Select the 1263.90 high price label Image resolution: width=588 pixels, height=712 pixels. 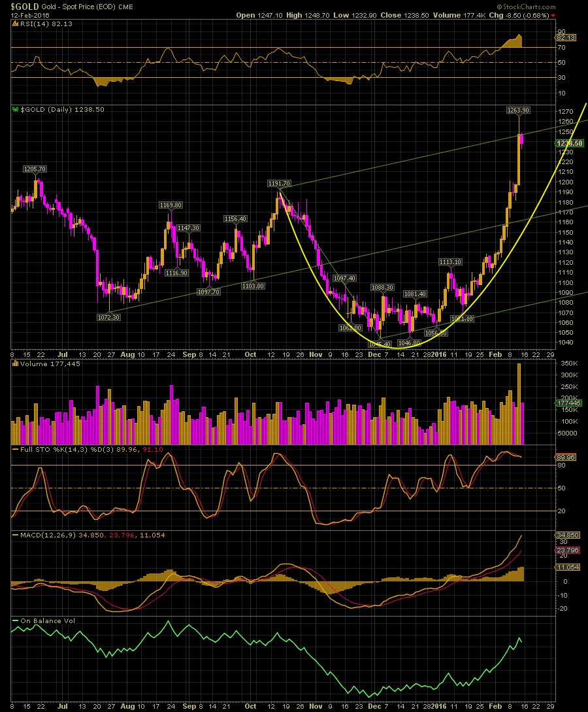518,110
